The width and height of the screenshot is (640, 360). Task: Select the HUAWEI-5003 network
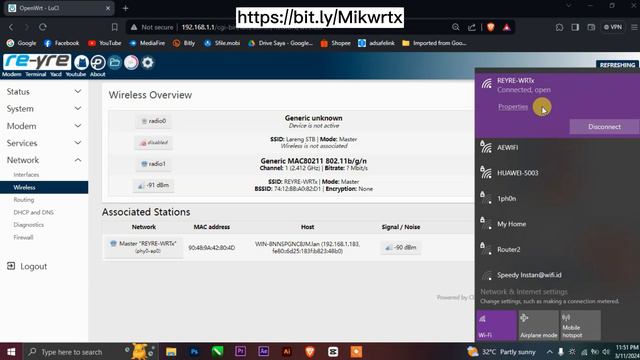click(558, 173)
